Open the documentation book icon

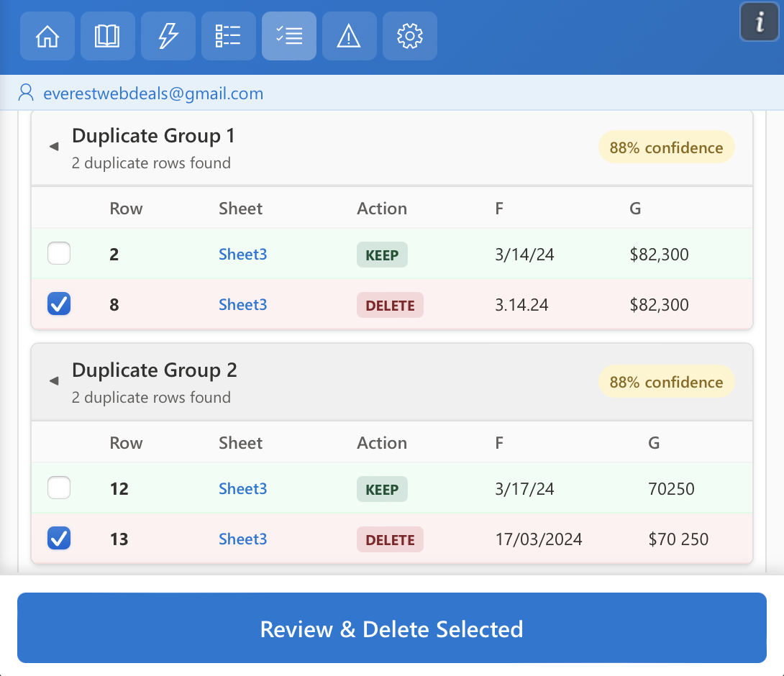click(x=107, y=36)
